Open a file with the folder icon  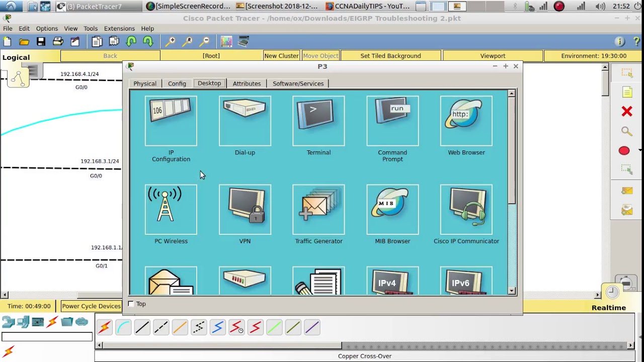point(24,42)
